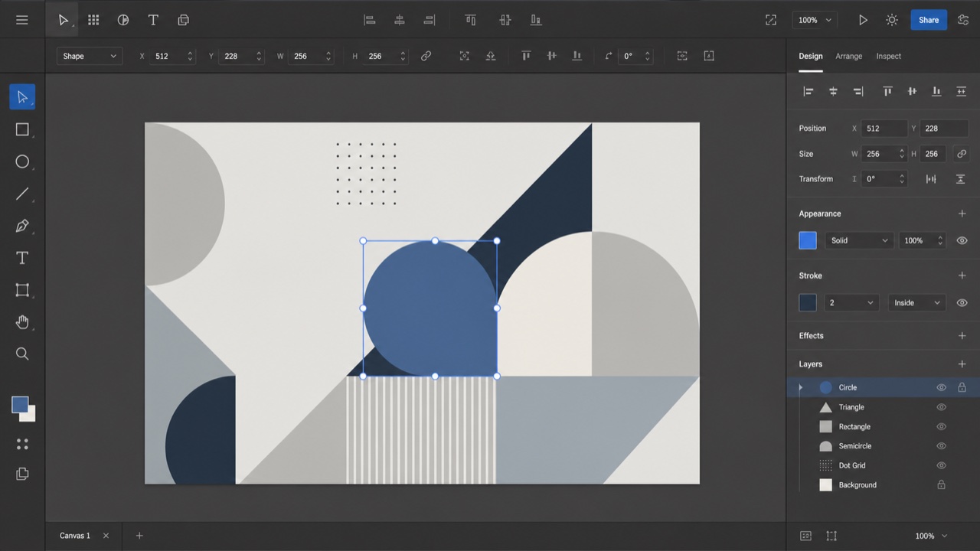This screenshot has height=551, width=980.
Task: Select the Hand pan tool
Action: [22, 321]
